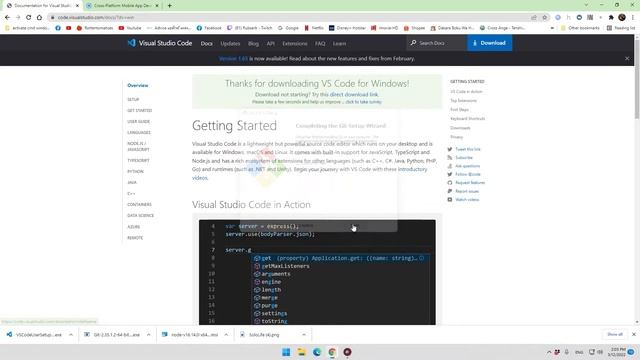Expand AZURE in the docs sidebar
Image resolution: width=640 pixels, height=360 pixels.
(x=133, y=227)
